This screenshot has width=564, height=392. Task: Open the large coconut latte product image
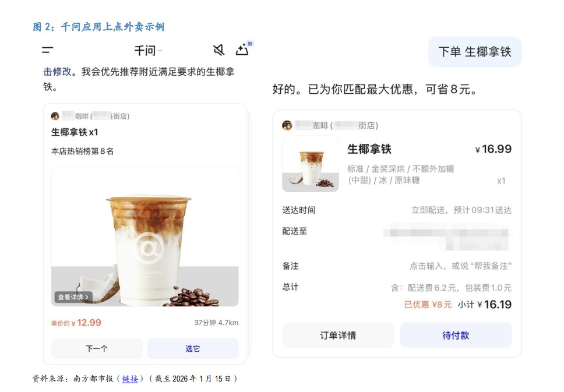click(144, 236)
